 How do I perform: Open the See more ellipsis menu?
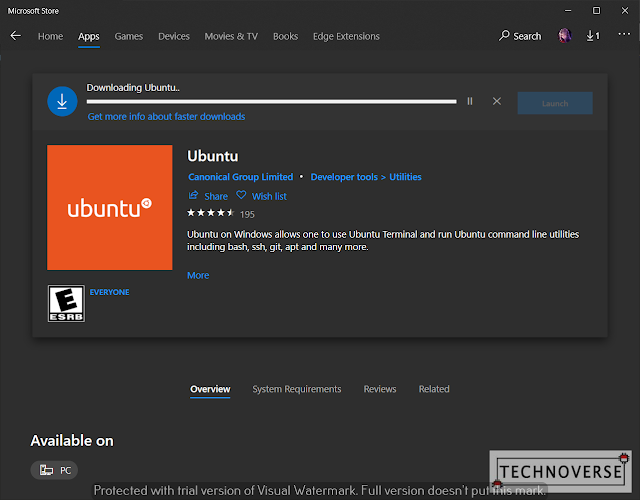click(x=624, y=34)
